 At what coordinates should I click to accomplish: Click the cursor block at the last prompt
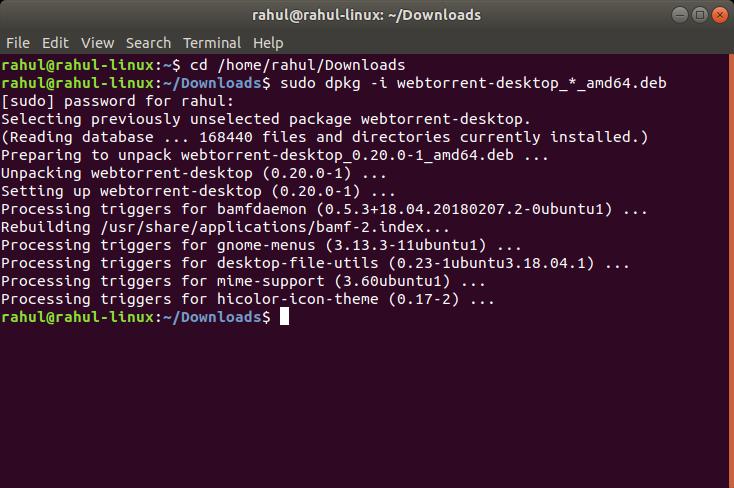point(285,317)
